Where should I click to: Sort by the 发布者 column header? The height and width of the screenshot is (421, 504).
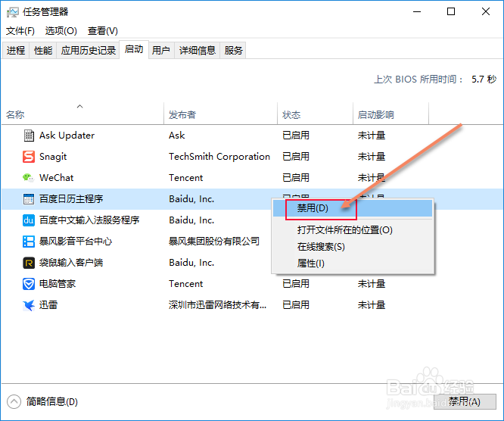coord(220,115)
